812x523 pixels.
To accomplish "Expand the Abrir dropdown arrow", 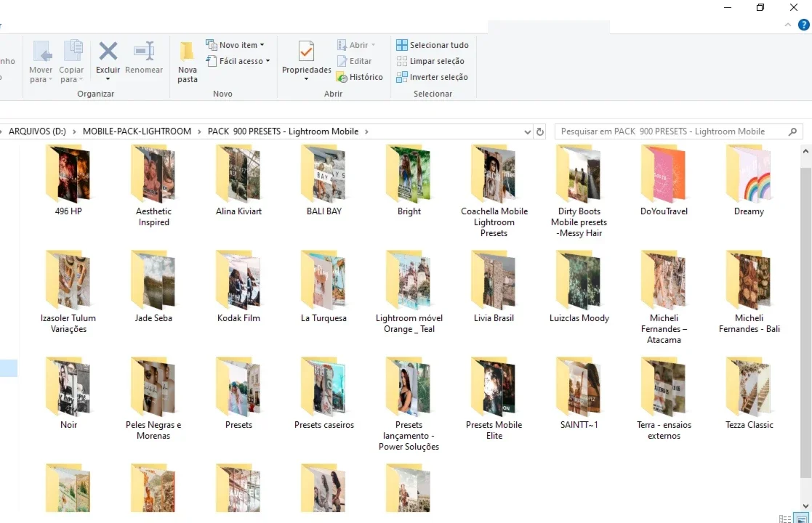I will pos(373,45).
